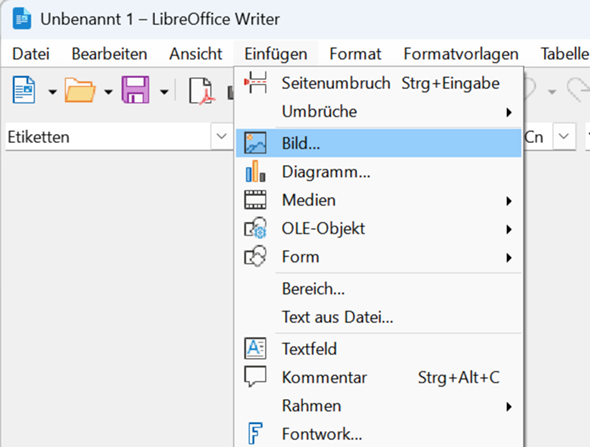
Task: Choose Seitenumbruch from the menu
Action: (x=379, y=83)
